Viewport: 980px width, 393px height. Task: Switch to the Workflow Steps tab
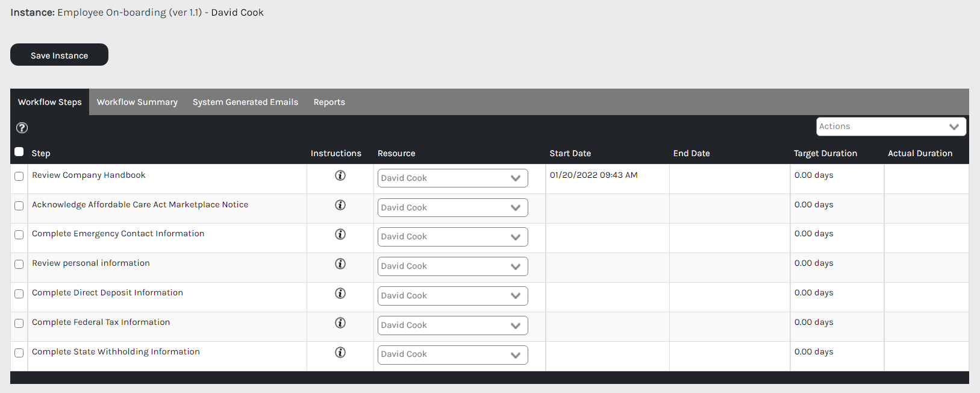[x=50, y=102]
